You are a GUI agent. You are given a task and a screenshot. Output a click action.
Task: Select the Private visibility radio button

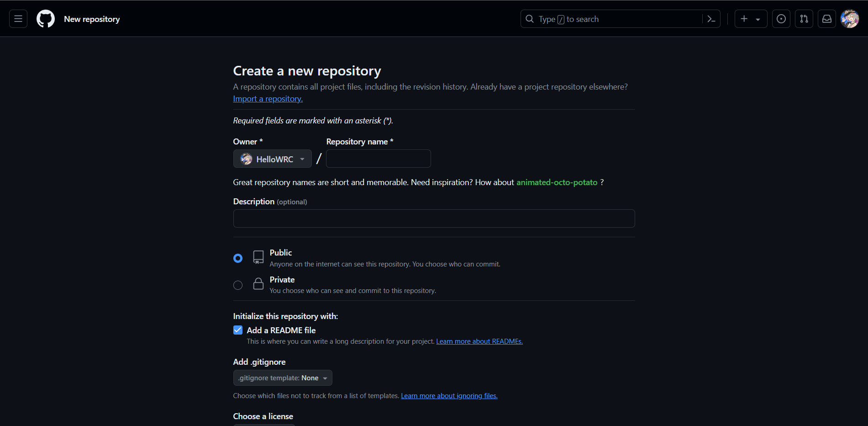238,285
